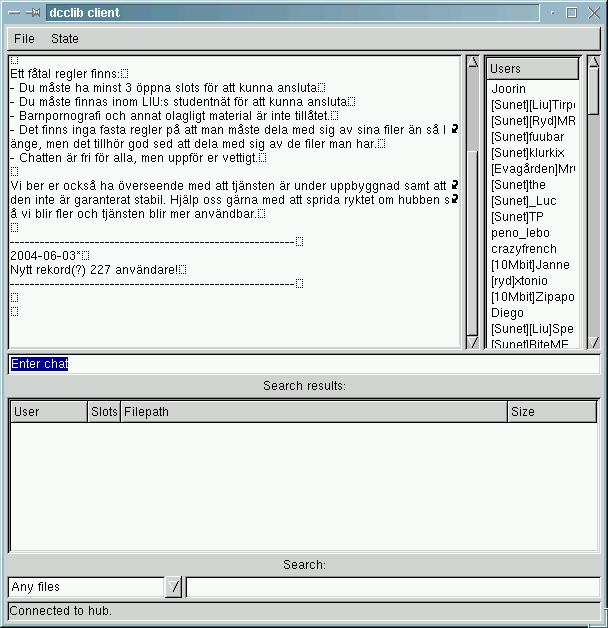Sort search results by Size column

(x=551, y=412)
